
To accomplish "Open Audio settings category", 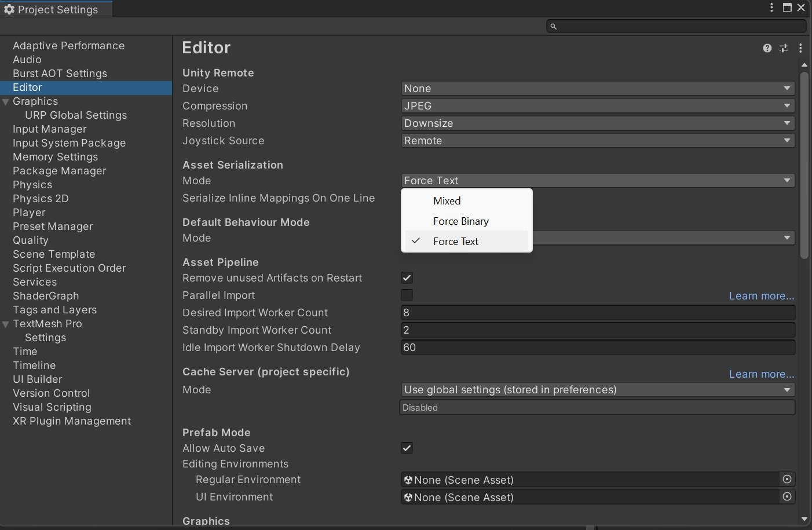I will 27,60.
